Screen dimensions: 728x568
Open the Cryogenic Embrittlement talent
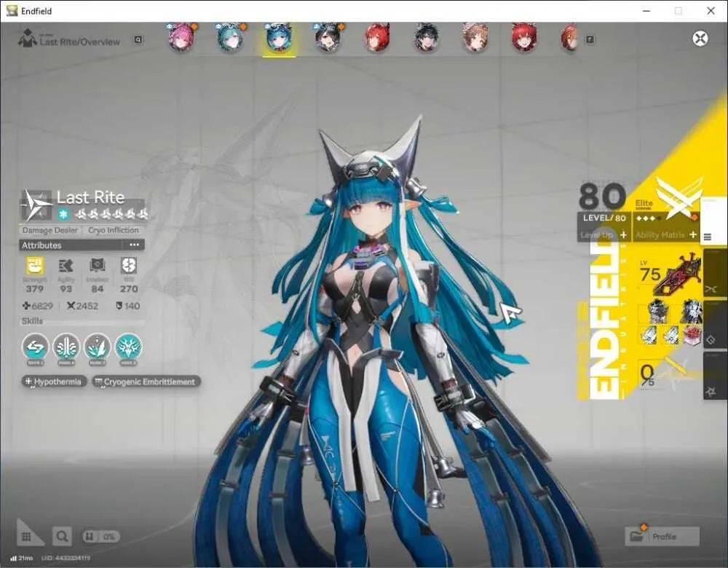pyautogui.click(x=146, y=382)
